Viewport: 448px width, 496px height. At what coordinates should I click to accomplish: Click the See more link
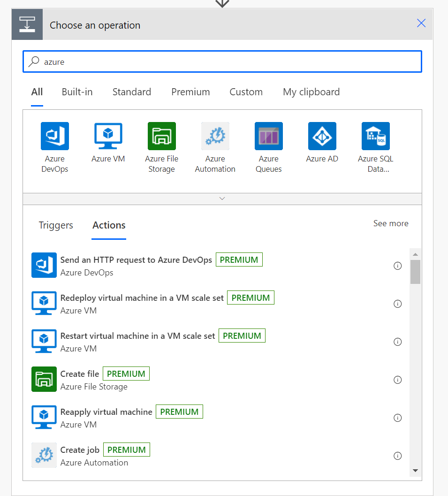click(x=391, y=223)
